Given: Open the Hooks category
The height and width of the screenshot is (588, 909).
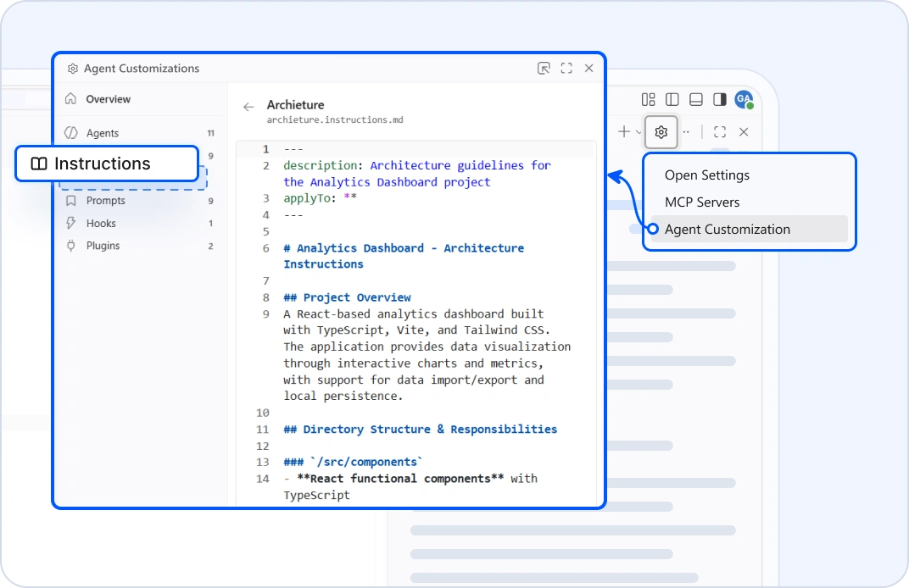Looking at the screenshot, I should (139, 223).
